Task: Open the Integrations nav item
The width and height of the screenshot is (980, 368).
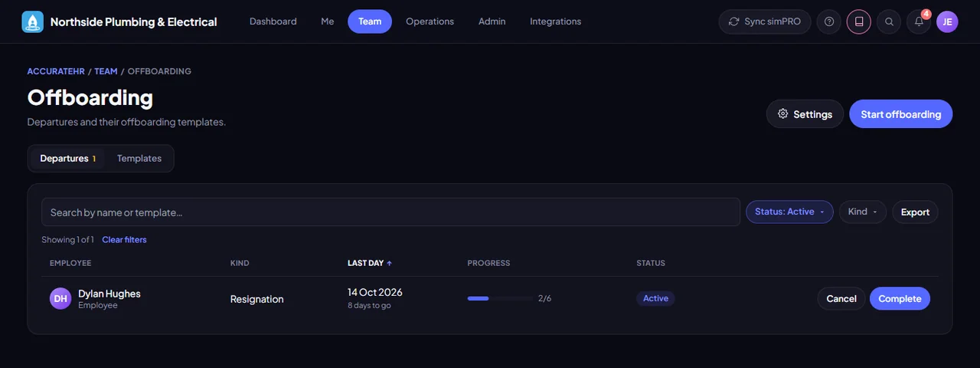Action: point(555,21)
